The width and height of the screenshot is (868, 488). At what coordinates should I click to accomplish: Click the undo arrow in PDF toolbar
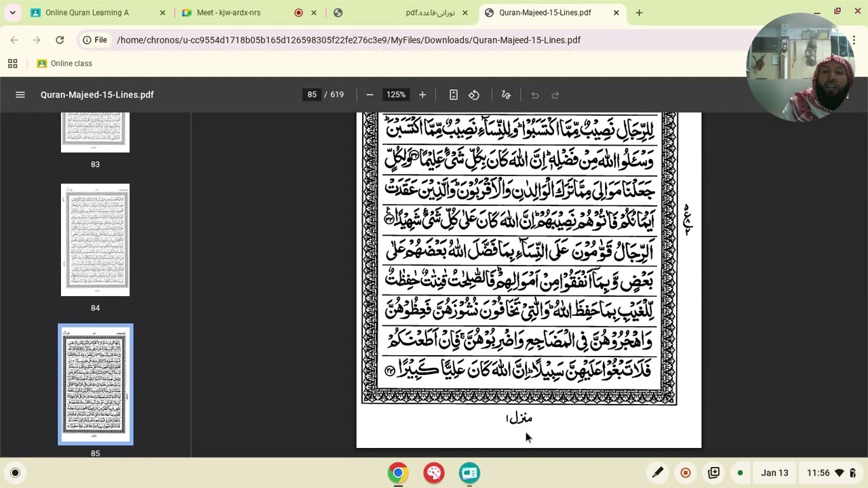tap(535, 95)
